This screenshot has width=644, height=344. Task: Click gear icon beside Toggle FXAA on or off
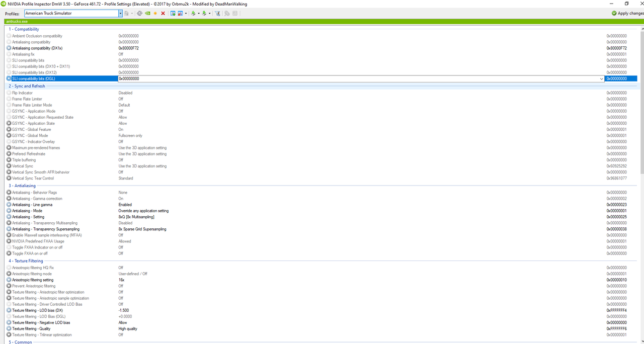pyautogui.click(x=9, y=253)
